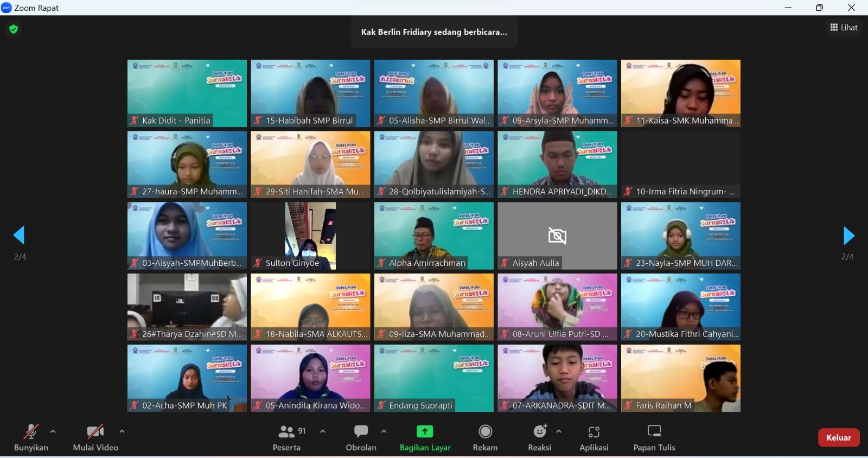Screen dimensions: 868x458
Task: Click Bagikan Layar share screen button
Action: (425, 437)
